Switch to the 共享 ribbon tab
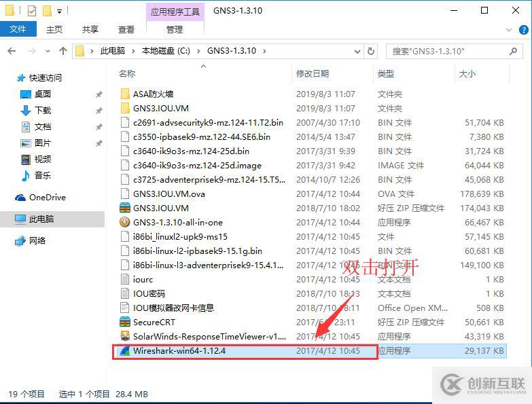Screen dimensions: 532x404 [90, 29]
